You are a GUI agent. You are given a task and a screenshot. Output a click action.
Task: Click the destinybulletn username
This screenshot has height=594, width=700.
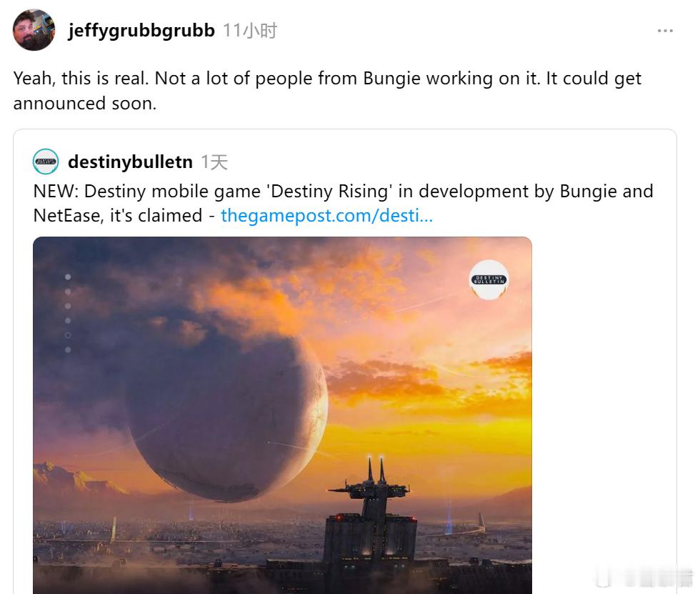(x=130, y=162)
